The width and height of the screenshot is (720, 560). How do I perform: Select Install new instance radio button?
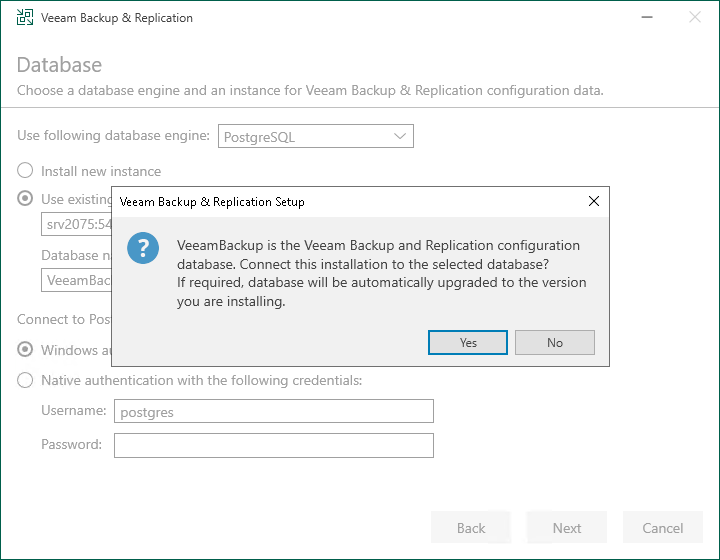(25, 170)
